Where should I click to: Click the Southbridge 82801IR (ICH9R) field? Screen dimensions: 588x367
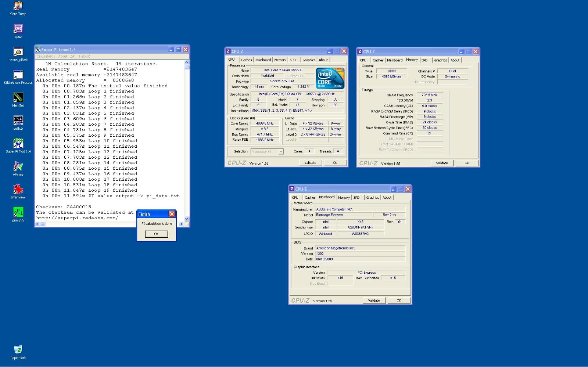point(360,227)
